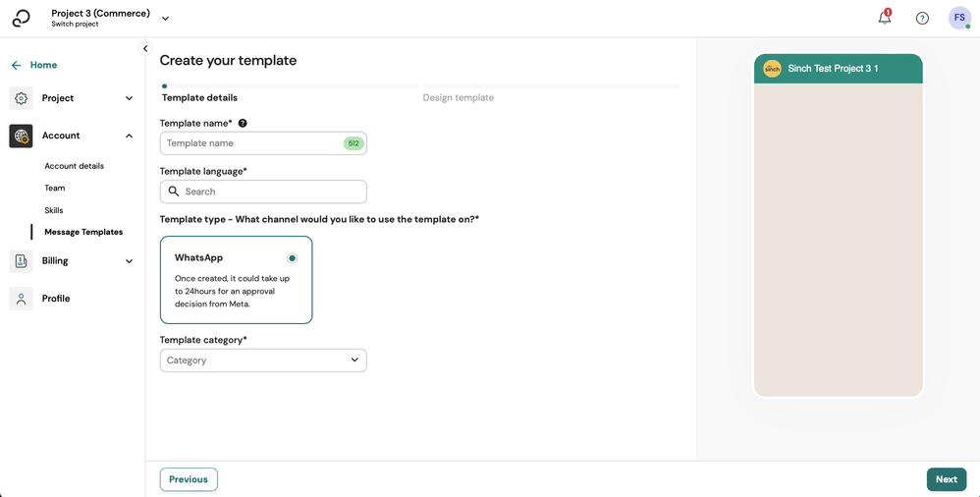Viewport: 980px width, 497px height.
Task: Open Message Templates in the sidebar
Action: point(83,232)
